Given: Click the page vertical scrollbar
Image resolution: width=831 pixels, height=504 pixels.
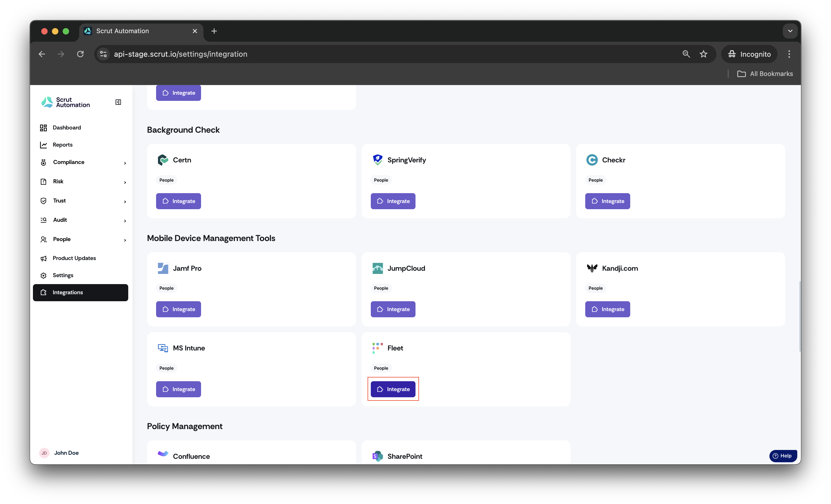Looking at the screenshot, I should [x=799, y=317].
